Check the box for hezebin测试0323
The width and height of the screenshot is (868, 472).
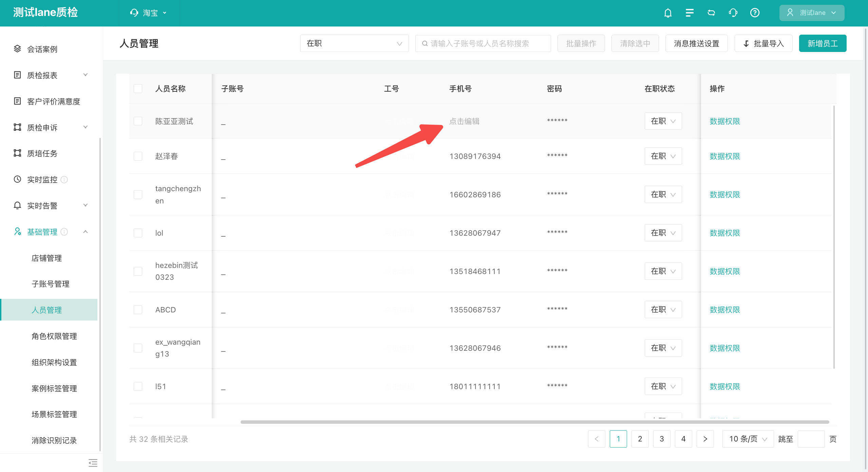138,271
